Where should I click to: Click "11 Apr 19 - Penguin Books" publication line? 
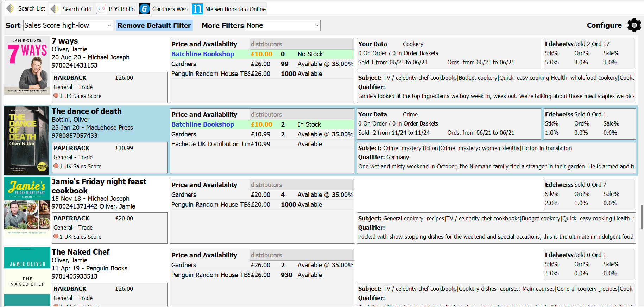(89, 268)
